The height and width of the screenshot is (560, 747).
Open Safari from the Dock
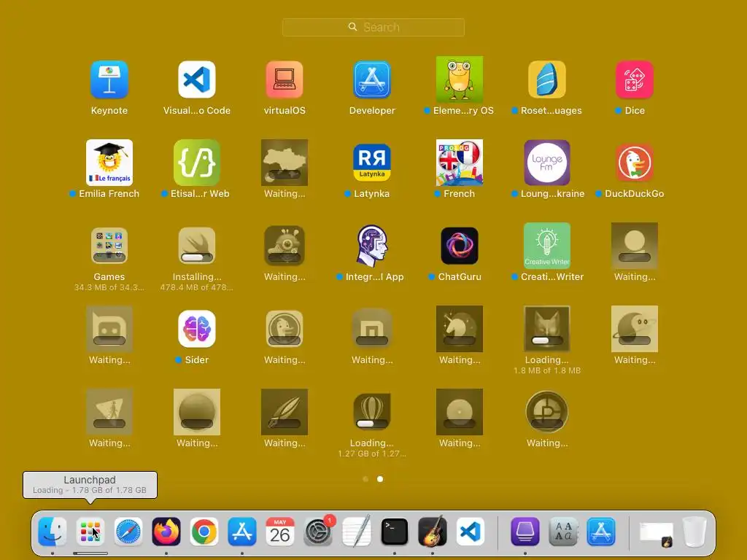click(128, 532)
